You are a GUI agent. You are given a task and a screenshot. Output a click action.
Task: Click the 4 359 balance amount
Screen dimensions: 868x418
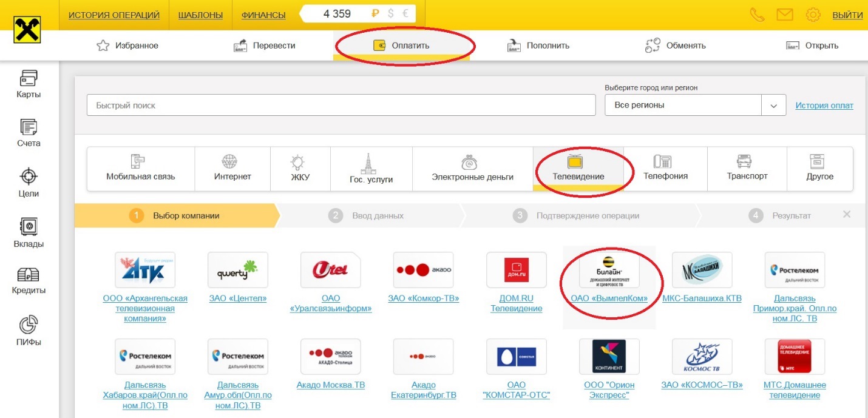337,14
